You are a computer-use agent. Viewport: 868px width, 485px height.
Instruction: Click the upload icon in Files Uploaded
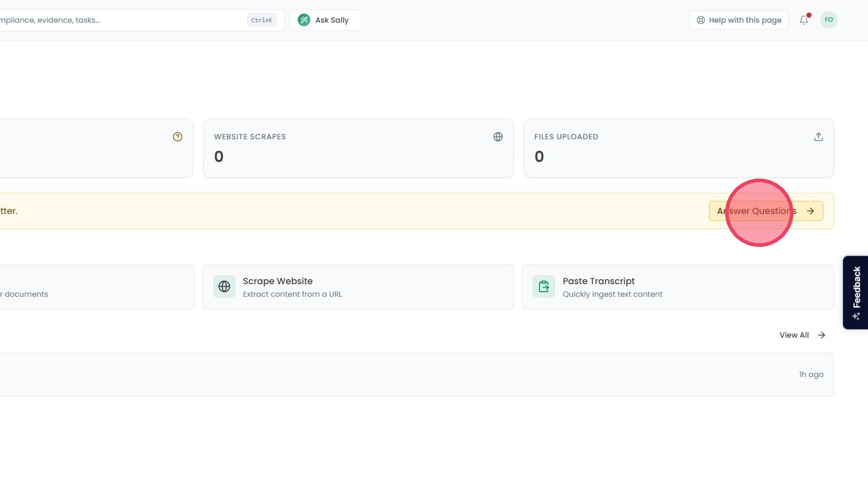click(x=819, y=137)
